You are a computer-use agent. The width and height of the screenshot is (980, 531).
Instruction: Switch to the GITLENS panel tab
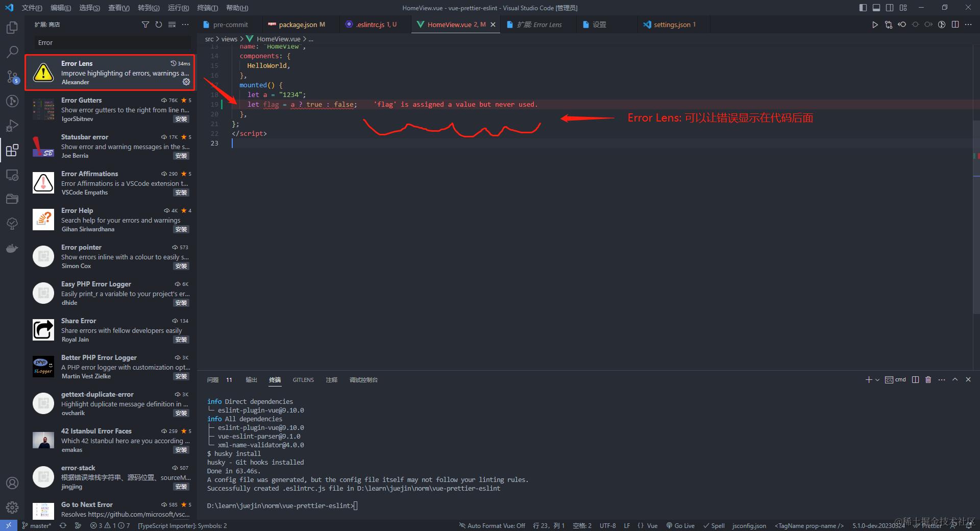point(303,379)
